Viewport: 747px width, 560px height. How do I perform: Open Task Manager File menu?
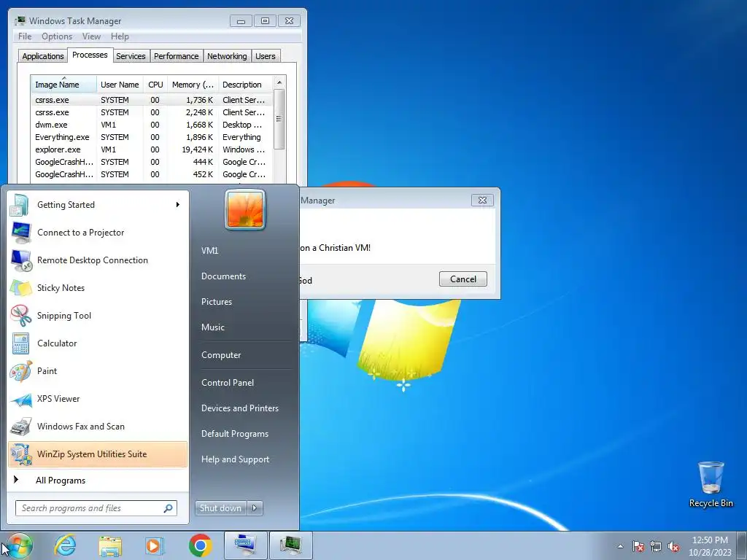[x=25, y=36]
